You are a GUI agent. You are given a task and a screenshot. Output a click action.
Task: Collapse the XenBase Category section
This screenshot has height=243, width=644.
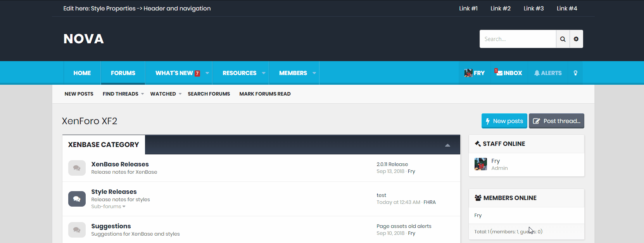447,145
